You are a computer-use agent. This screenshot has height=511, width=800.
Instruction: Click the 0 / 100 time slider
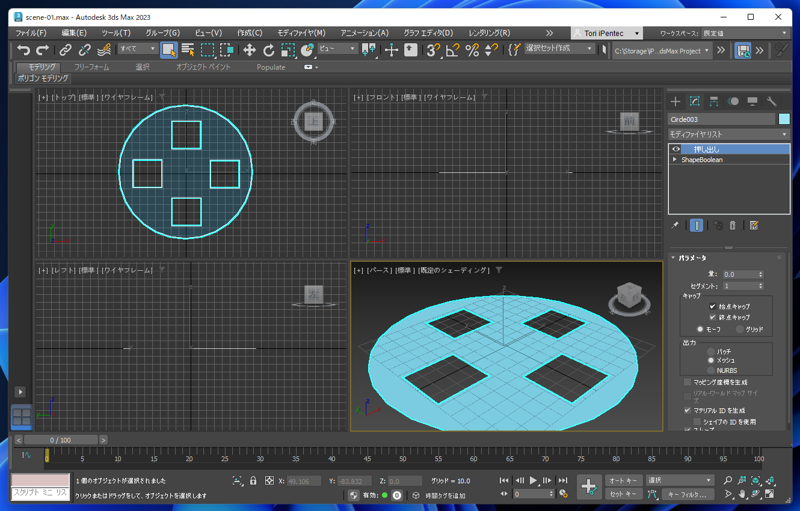pos(61,440)
